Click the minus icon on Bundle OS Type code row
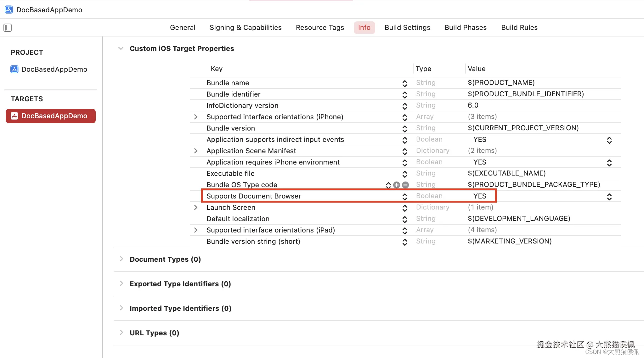 405,185
